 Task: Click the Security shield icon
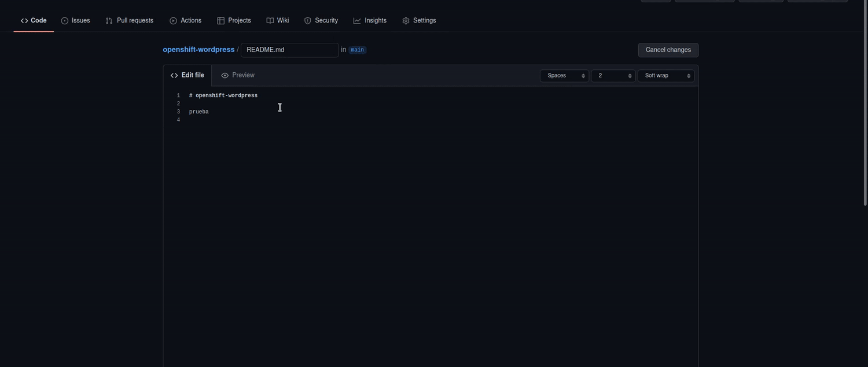[308, 21]
